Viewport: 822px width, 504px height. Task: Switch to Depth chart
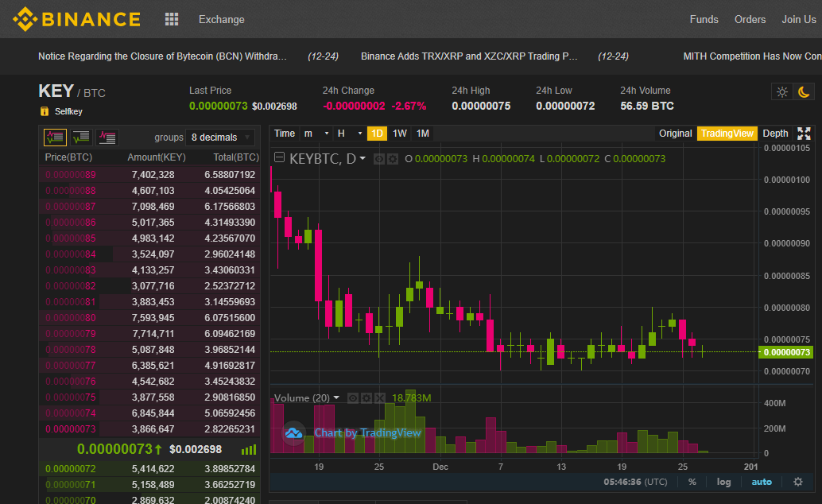[x=775, y=134]
